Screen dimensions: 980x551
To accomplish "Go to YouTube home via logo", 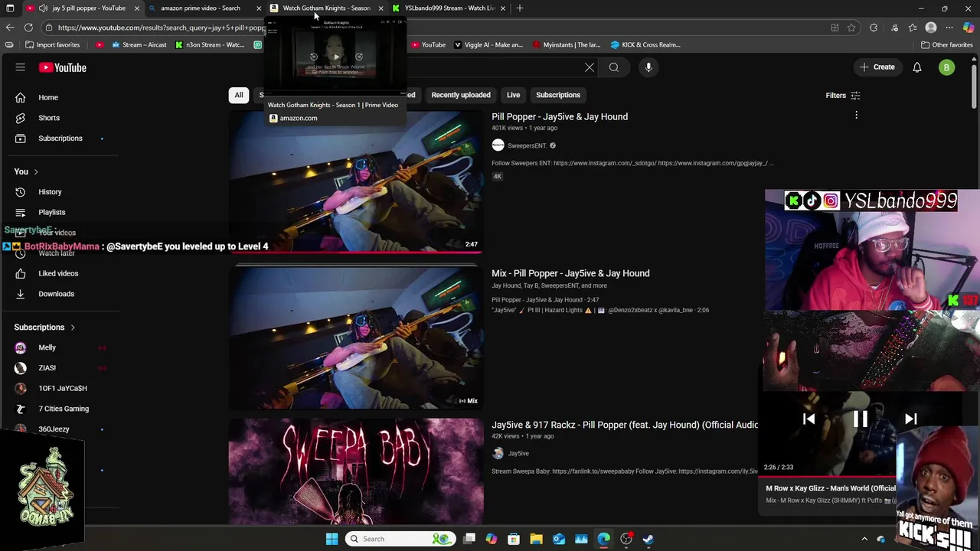I will click(63, 67).
